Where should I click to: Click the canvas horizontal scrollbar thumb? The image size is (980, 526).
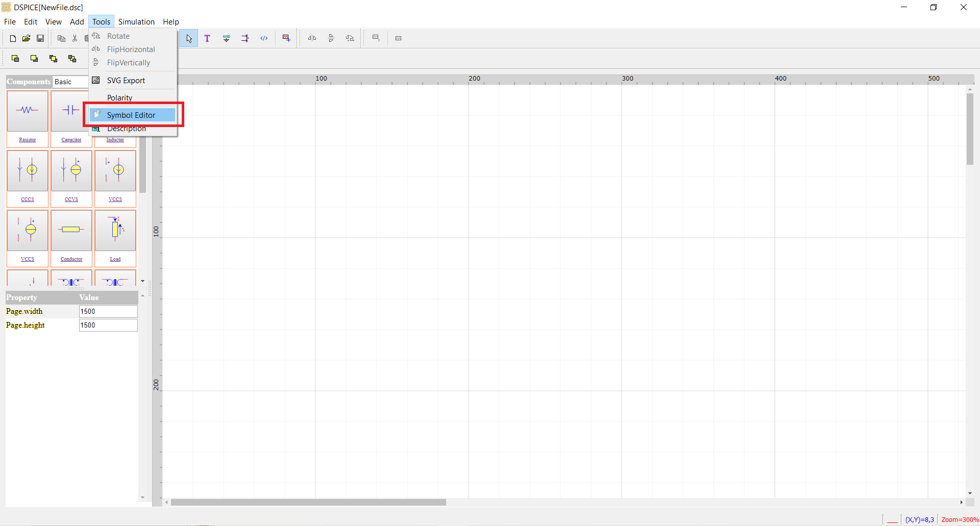(308, 503)
